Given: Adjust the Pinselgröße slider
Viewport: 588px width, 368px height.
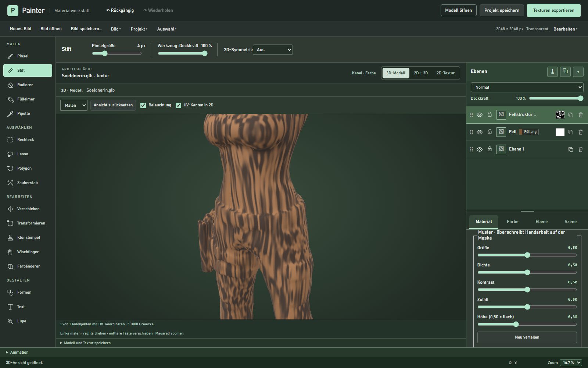Looking at the screenshot, I should [x=116, y=53].
